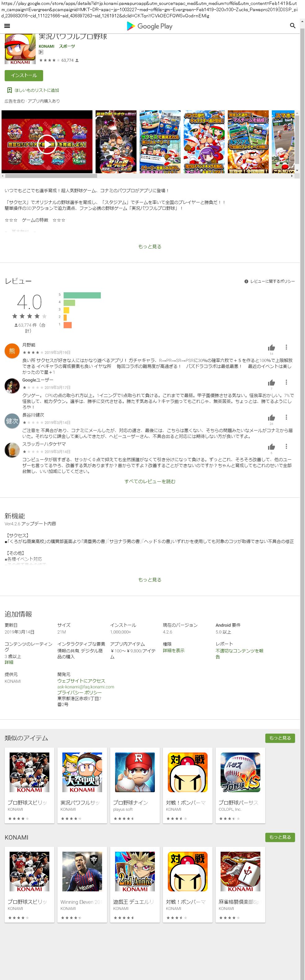Click the スラッガーハタケヤマ reviewer avatar
This screenshot has height=980, width=305.
(12, 450)
